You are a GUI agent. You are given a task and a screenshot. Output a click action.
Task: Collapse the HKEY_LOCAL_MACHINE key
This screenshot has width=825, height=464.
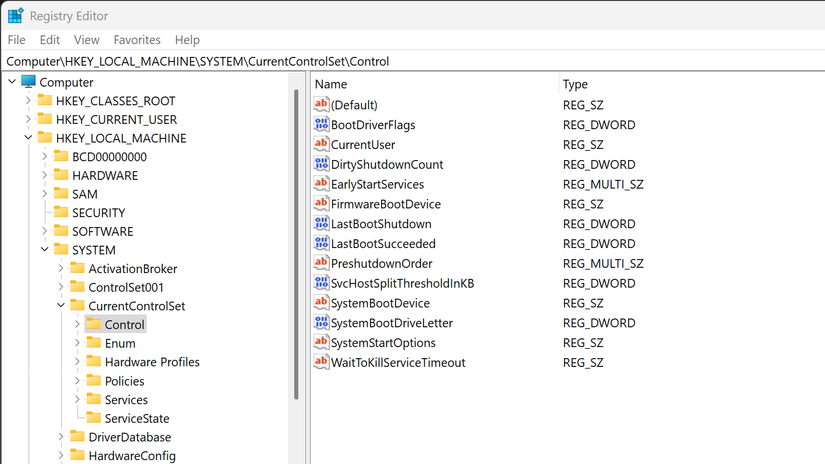(x=28, y=137)
